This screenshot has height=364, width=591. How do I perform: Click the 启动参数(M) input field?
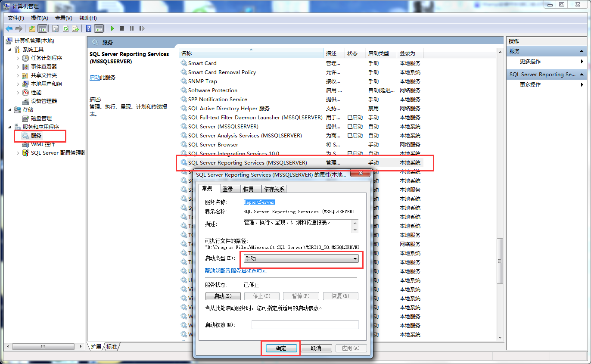305,324
